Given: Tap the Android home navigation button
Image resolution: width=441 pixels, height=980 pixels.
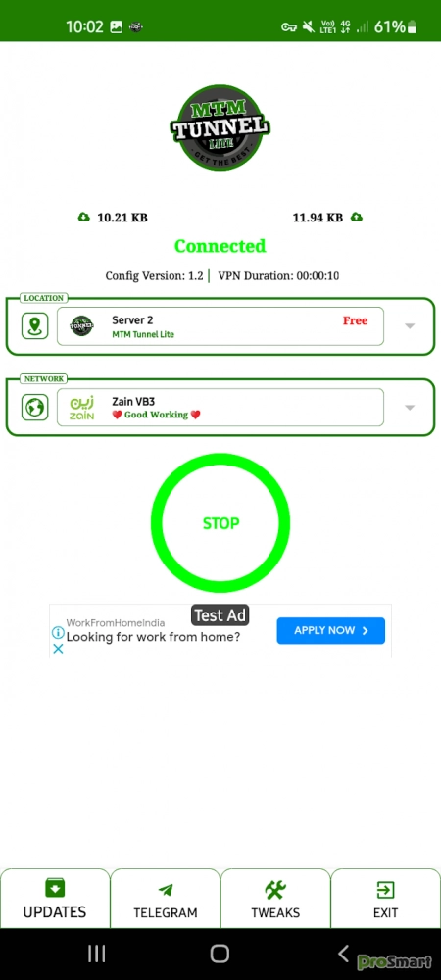Looking at the screenshot, I should click(220, 954).
